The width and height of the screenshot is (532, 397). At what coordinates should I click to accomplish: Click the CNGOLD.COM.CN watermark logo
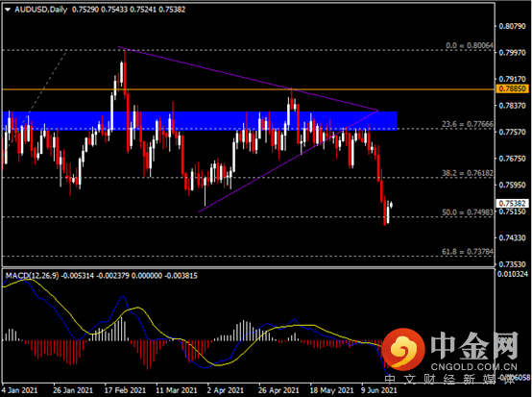(x=449, y=351)
